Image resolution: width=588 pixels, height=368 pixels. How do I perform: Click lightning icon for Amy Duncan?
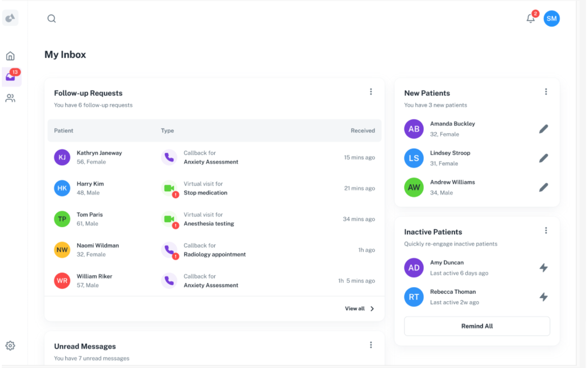[x=544, y=268]
